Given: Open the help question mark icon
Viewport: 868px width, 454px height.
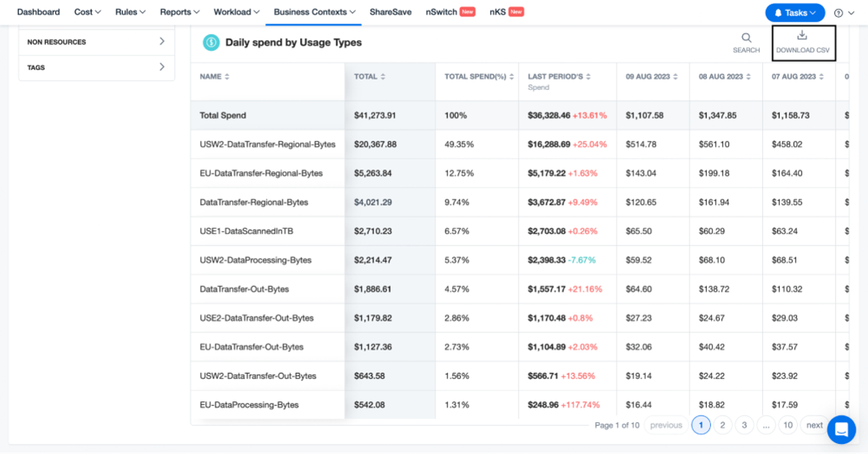Looking at the screenshot, I should [x=838, y=13].
